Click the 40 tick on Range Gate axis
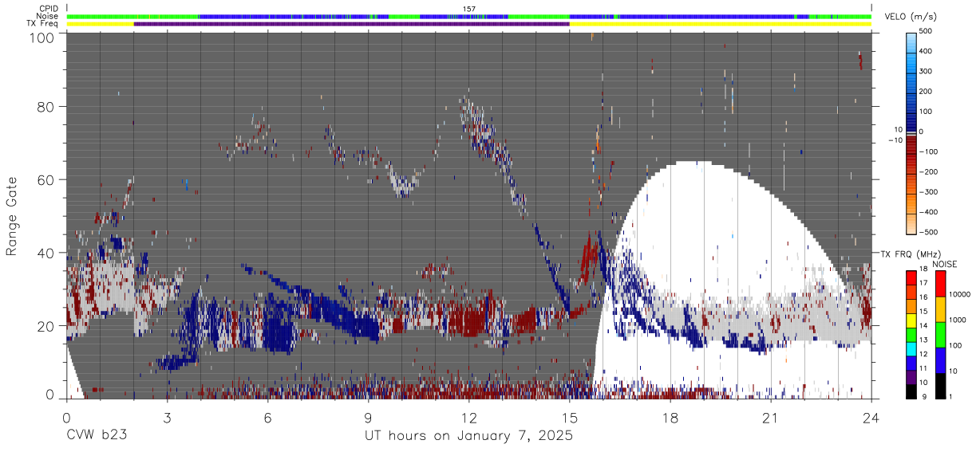Viewport: 980px width, 452px height. point(47,253)
